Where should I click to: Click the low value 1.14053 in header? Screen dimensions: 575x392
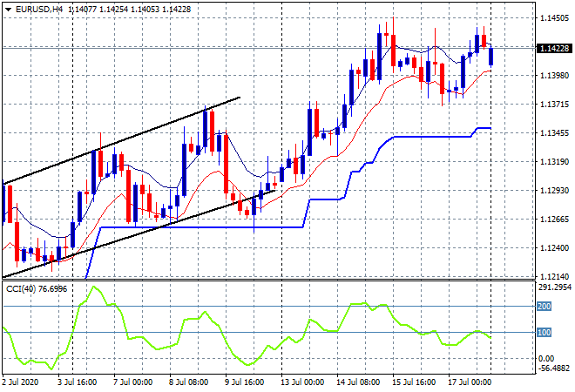pyautogui.click(x=145, y=10)
